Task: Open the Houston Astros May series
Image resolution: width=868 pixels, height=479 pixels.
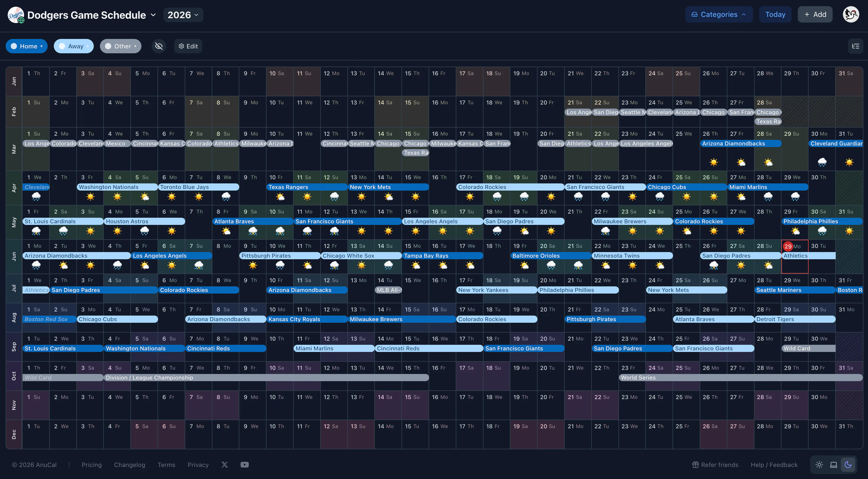Action: point(144,221)
